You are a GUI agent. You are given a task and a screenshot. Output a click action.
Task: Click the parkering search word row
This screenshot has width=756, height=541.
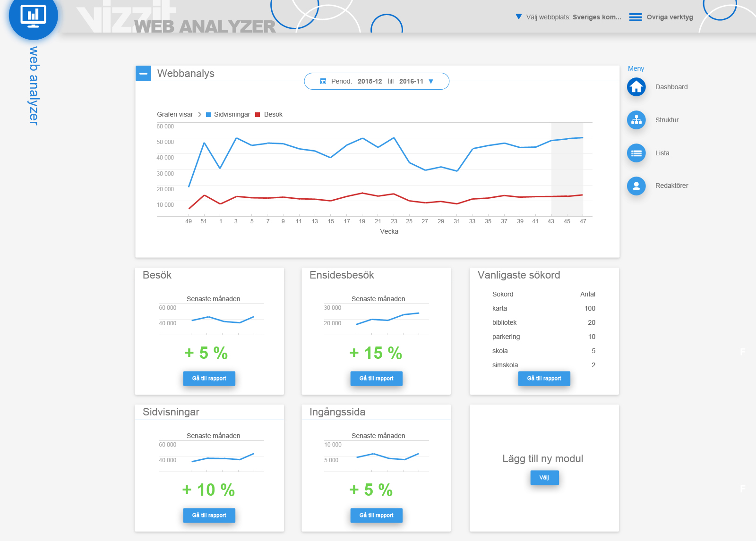[544, 337]
